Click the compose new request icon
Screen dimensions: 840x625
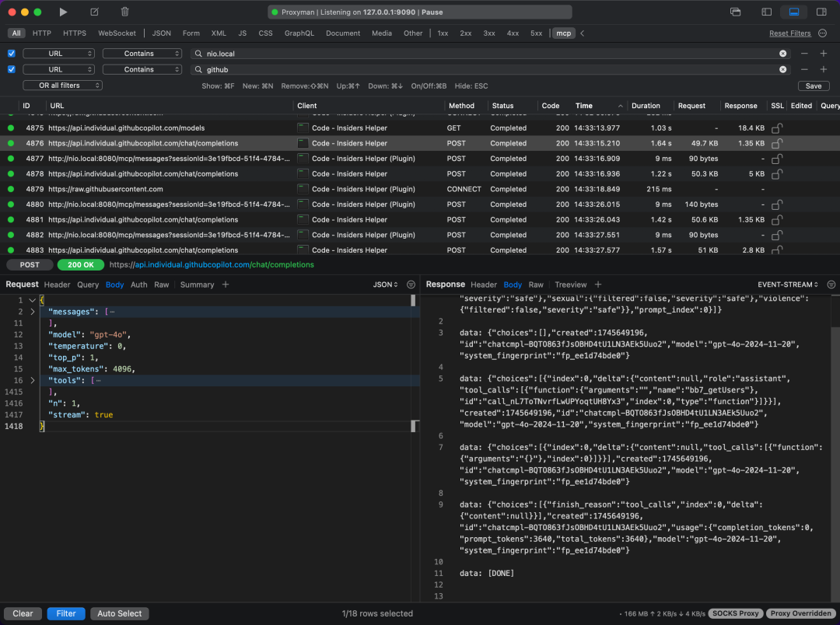(95, 12)
